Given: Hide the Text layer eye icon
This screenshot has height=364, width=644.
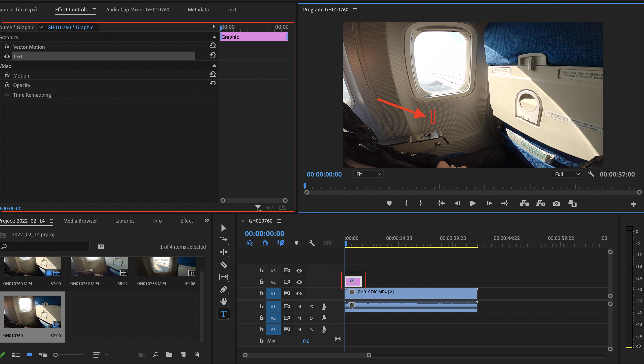Looking at the screenshot, I should tap(7, 57).
